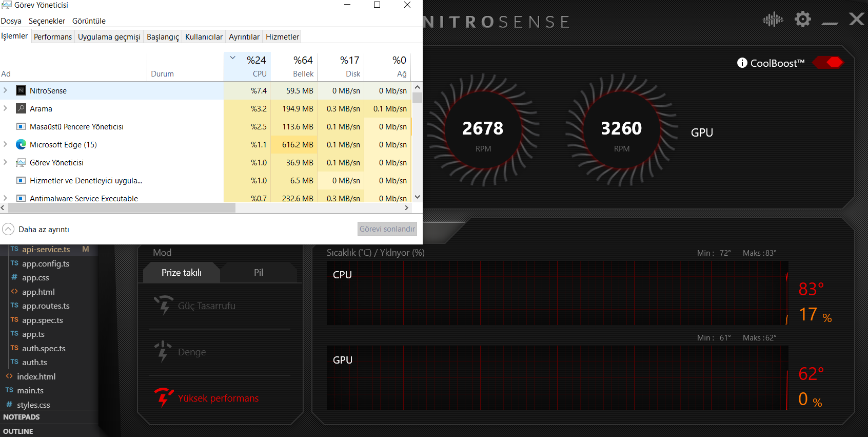Open api-service.ts in the file explorer
The image size is (868, 437).
pos(46,250)
